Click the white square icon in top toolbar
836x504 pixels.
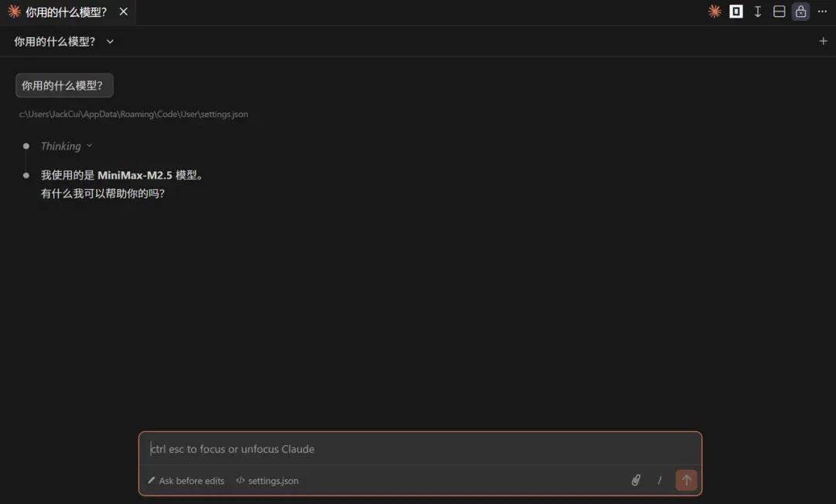pos(736,11)
